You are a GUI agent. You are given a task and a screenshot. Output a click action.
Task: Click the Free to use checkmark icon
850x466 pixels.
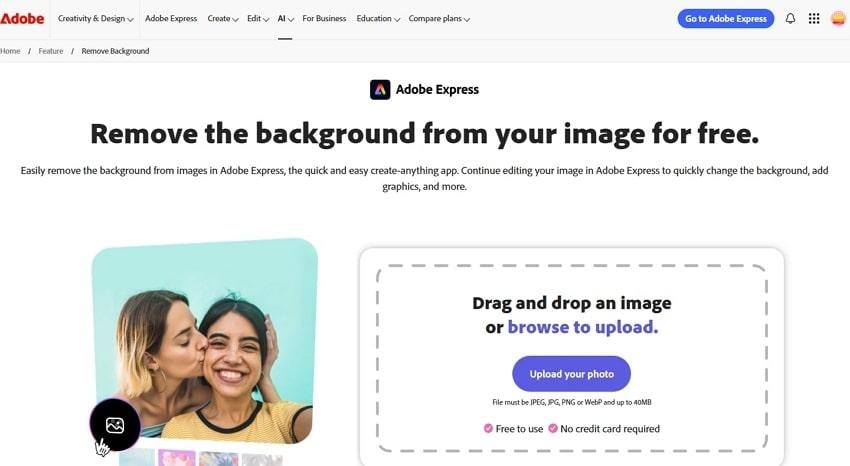click(488, 429)
